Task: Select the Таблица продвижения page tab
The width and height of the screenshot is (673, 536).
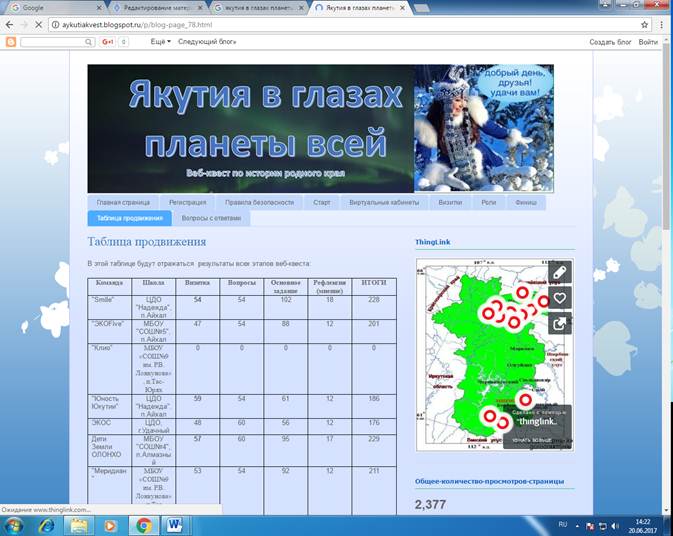Action: click(x=130, y=218)
